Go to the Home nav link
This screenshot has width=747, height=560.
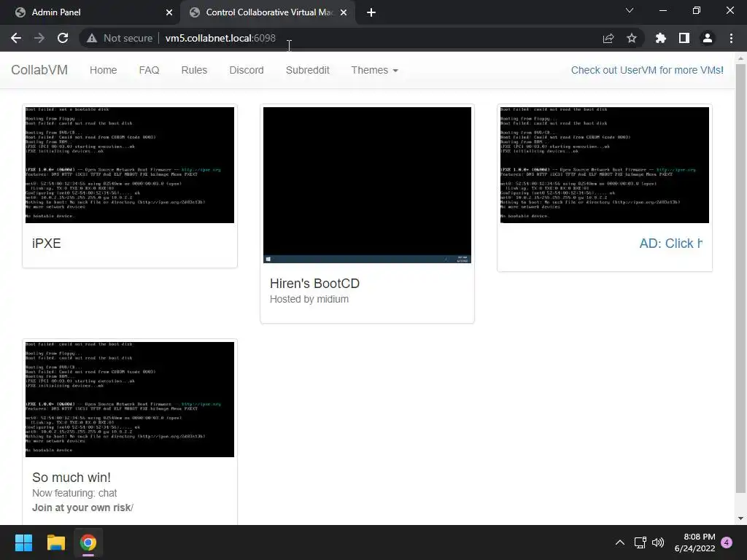pos(104,70)
